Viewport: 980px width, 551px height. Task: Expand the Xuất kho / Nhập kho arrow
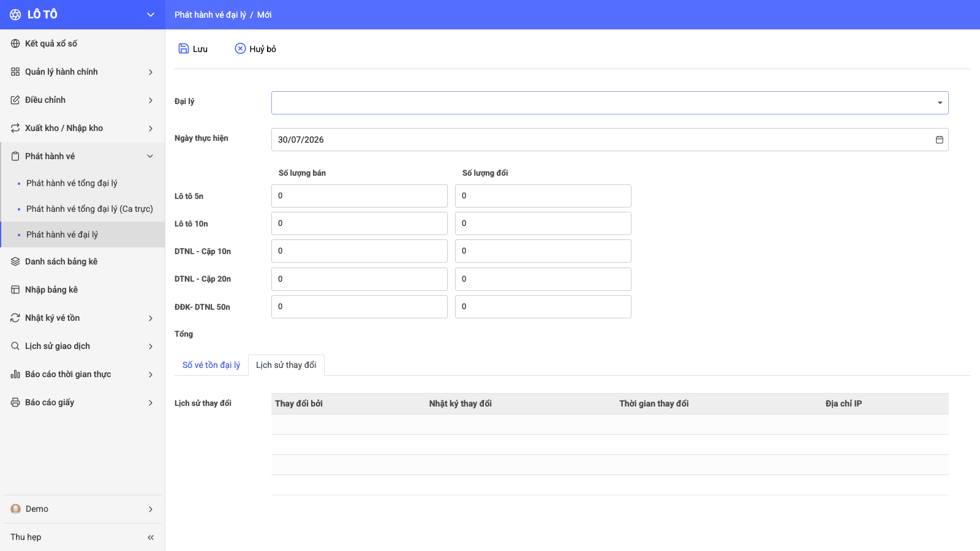[x=151, y=128]
